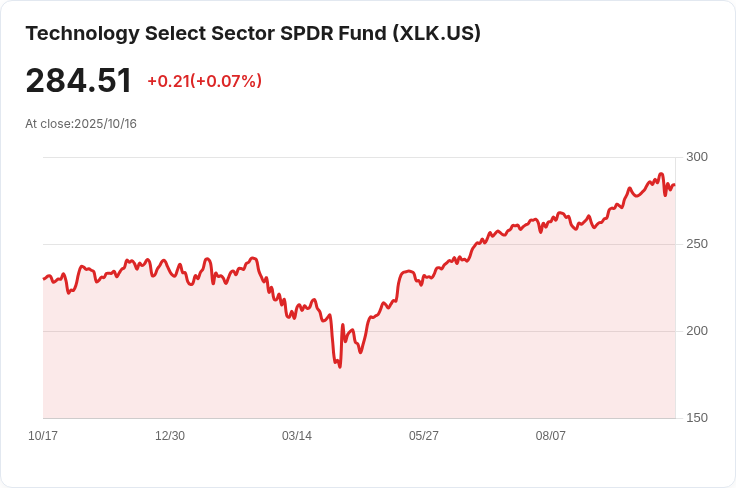
Task: Click the +0.21(+0.07%) change text
Action: coord(205,81)
